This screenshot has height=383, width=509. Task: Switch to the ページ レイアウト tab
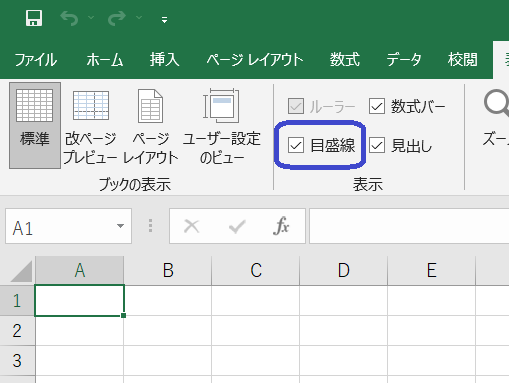[x=255, y=60]
